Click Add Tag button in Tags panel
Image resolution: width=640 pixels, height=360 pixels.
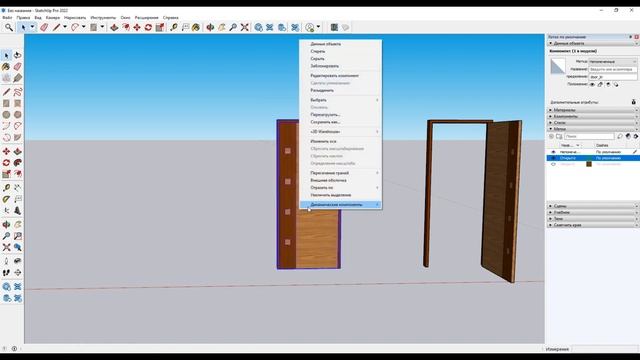[551, 136]
